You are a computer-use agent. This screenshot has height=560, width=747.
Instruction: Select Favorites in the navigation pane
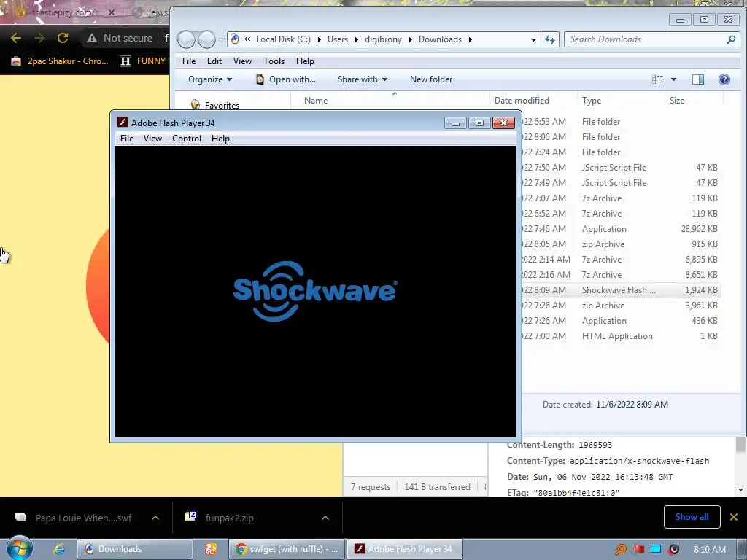click(x=222, y=105)
